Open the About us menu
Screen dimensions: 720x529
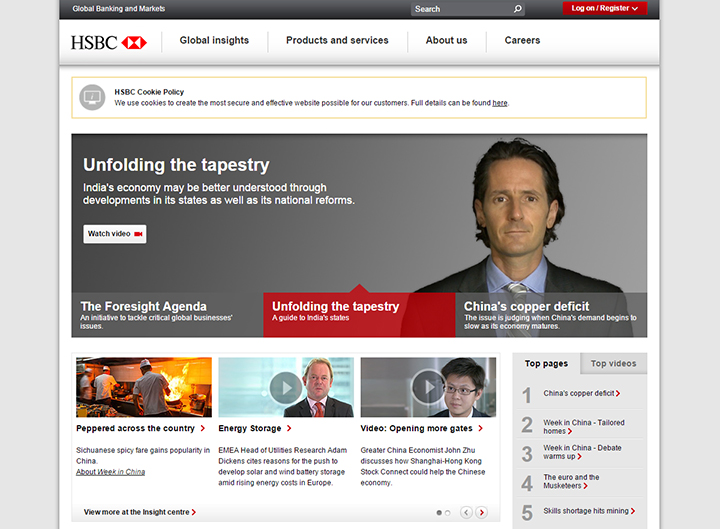(446, 40)
